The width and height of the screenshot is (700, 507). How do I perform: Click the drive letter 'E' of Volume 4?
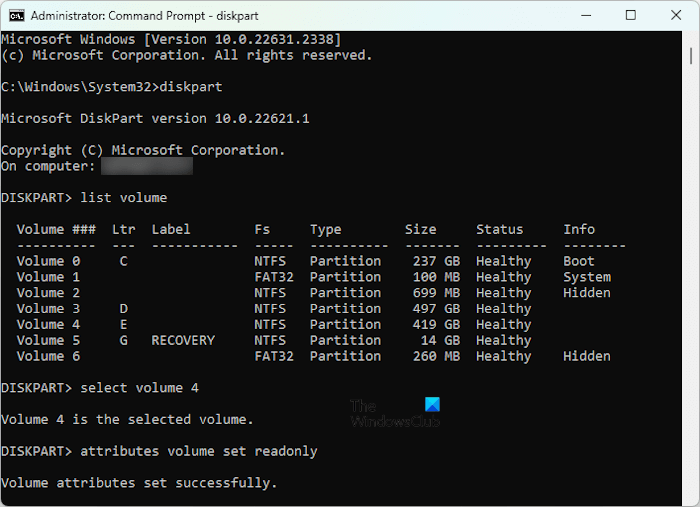[124, 324]
